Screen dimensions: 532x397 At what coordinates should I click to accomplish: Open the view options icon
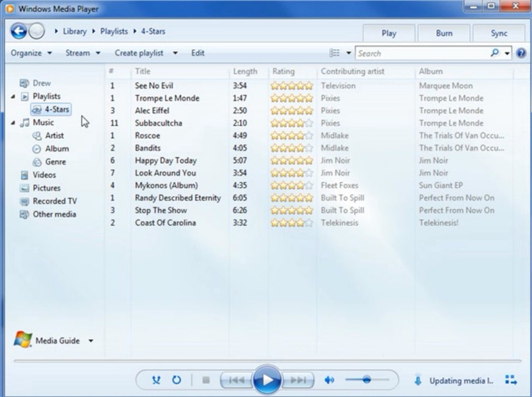tap(335, 53)
